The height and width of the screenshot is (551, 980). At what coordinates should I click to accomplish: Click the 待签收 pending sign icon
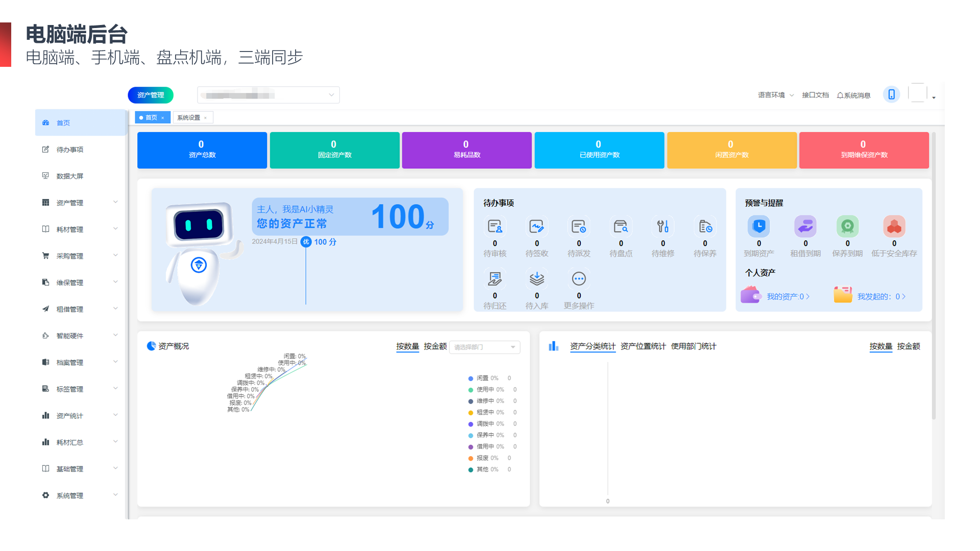[536, 227]
